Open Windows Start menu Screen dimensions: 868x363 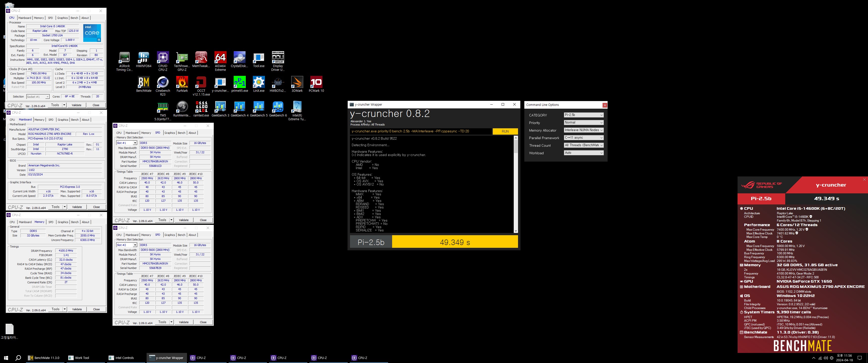coord(6,358)
